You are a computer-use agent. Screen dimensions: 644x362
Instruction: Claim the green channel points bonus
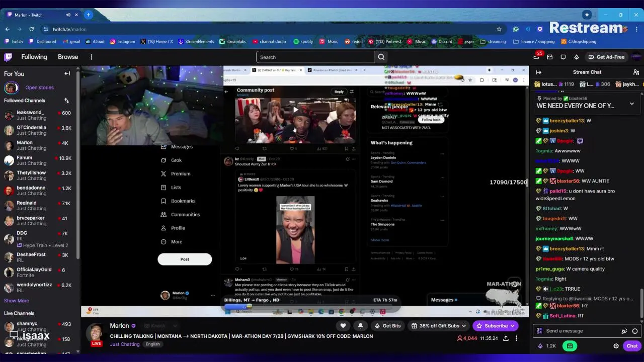[570, 346]
